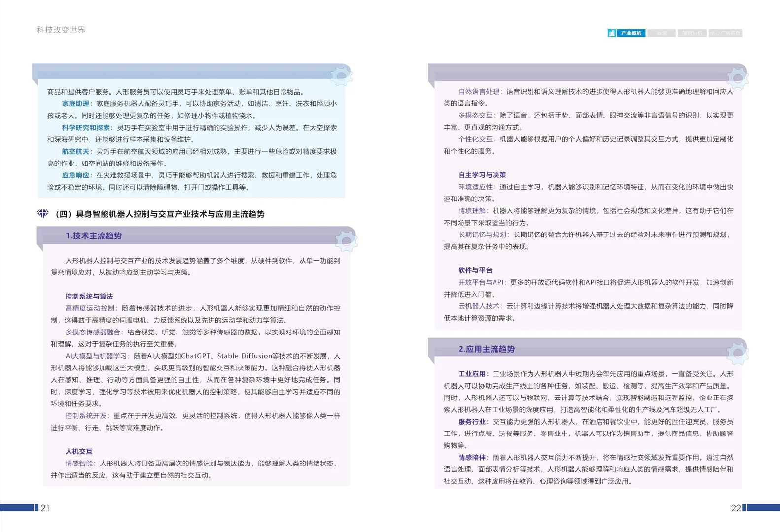Click the 服务行业 label
780x532 pixels.
pos(472,422)
